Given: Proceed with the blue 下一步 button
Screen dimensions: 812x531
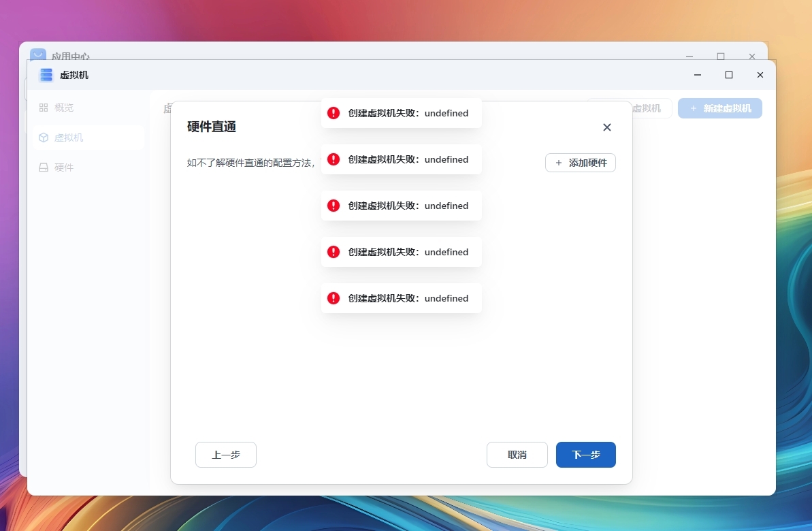Looking at the screenshot, I should point(585,455).
